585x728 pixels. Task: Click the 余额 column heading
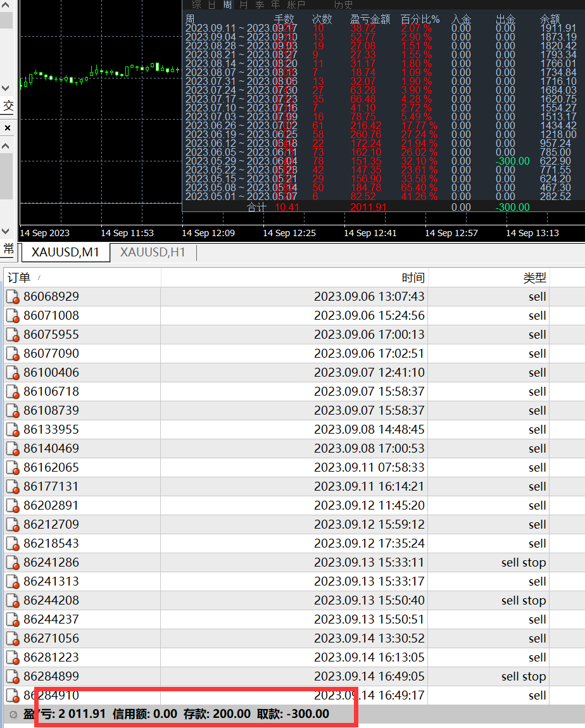[x=550, y=20]
